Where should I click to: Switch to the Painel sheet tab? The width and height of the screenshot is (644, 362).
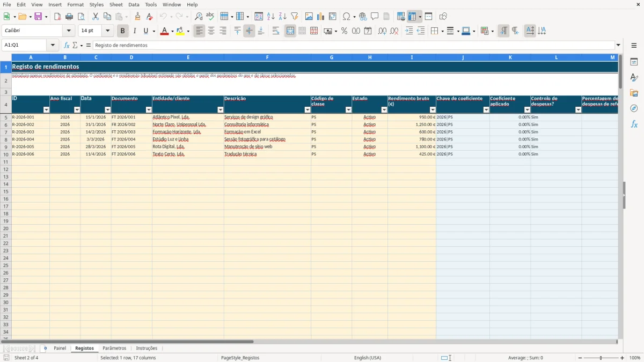click(x=60, y=349)
